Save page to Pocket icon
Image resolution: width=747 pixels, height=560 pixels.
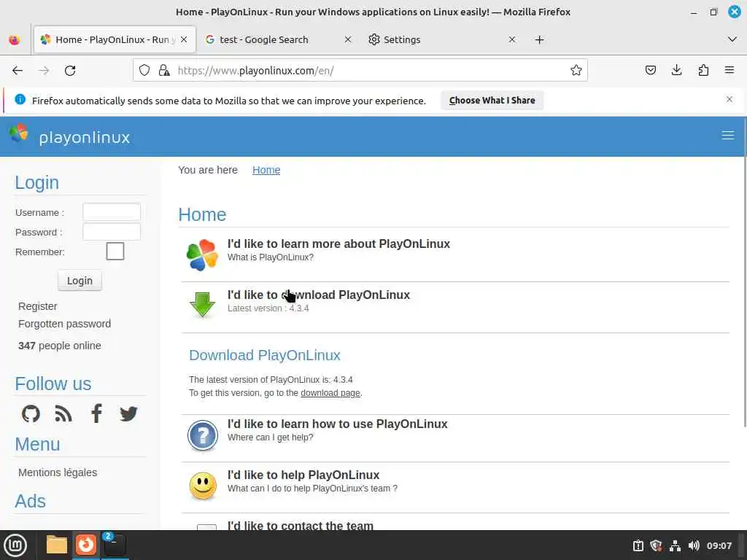(650, 71)
